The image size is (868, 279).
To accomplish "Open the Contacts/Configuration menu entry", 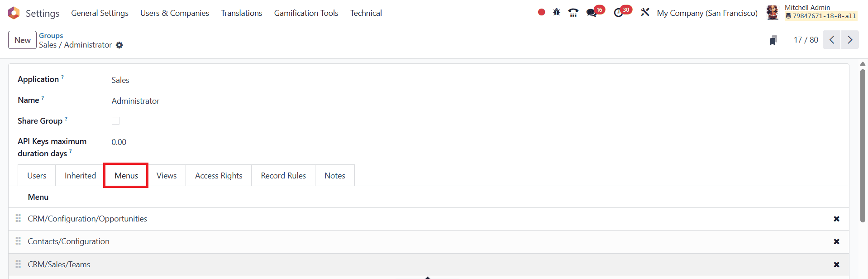I will point(68,241).
